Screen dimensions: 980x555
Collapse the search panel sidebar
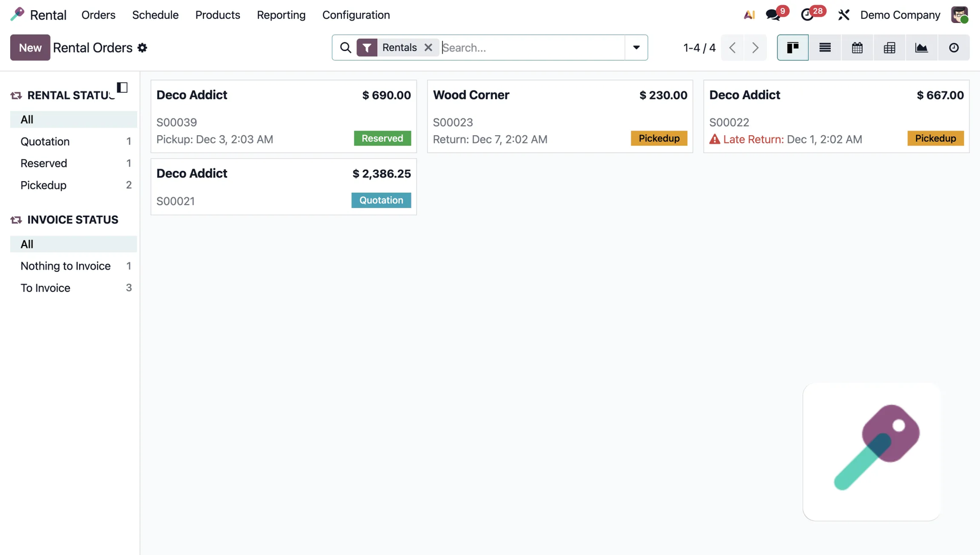pyautogui.click(x=122, y=88)
